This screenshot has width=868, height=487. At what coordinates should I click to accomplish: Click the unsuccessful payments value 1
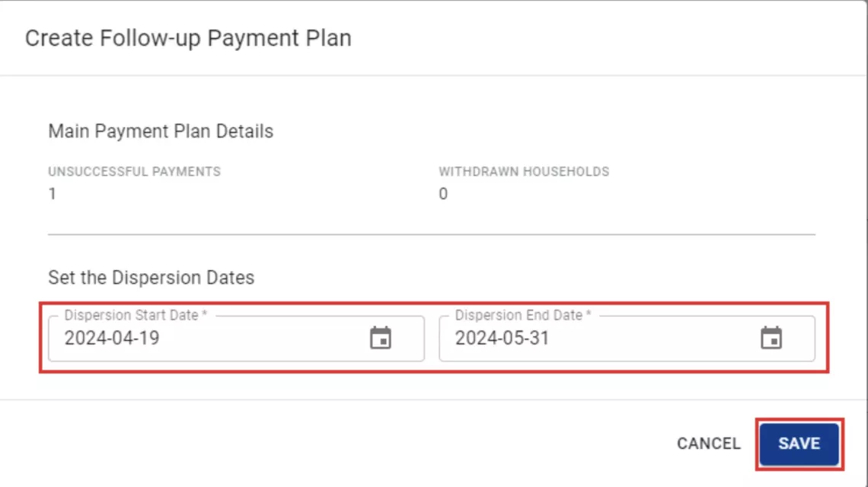pos(52,194)
